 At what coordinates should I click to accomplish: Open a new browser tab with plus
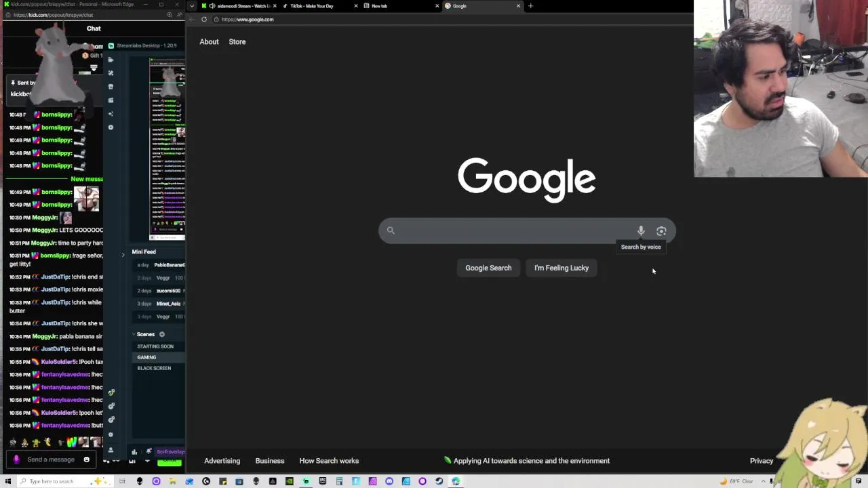pyautogui.click(x=530, y=6)
